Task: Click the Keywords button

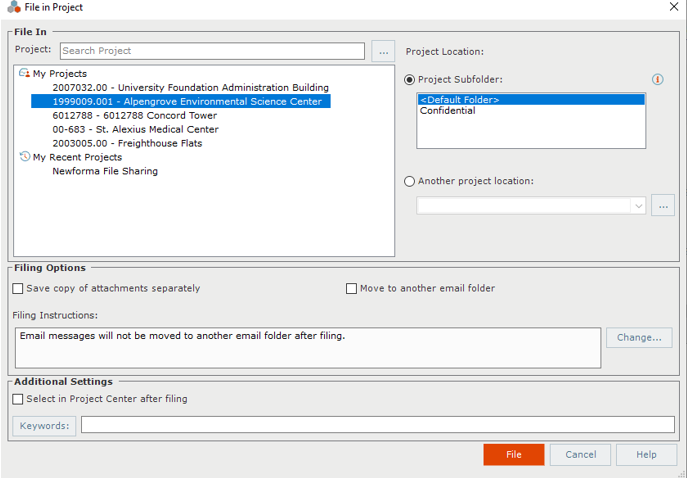Action: point(44,426)
